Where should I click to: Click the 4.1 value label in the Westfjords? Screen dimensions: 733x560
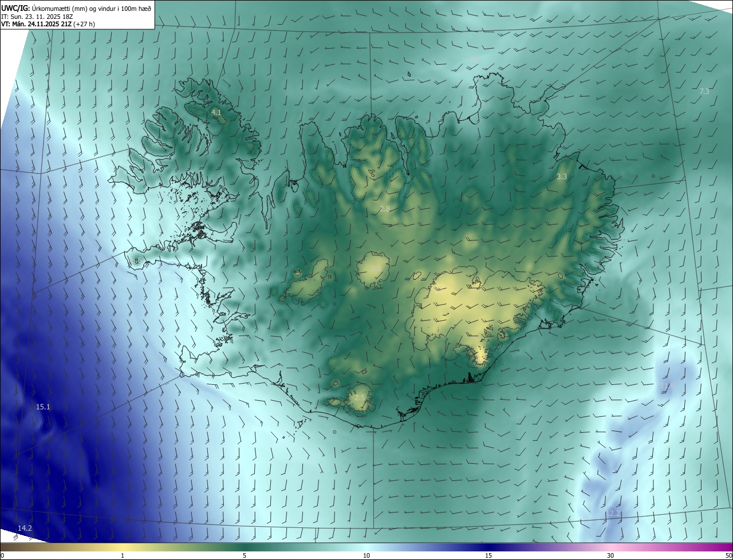coord(216,113)
